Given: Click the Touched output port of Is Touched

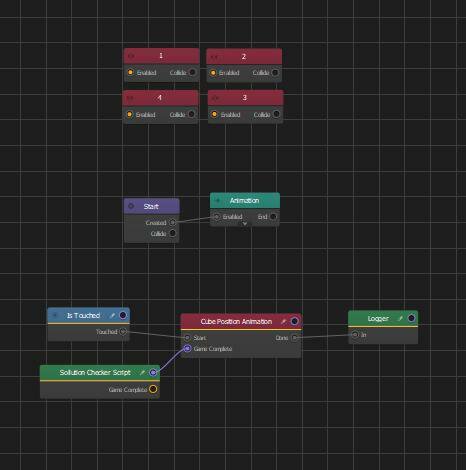Looking at the screenshot, I should 123,332.
